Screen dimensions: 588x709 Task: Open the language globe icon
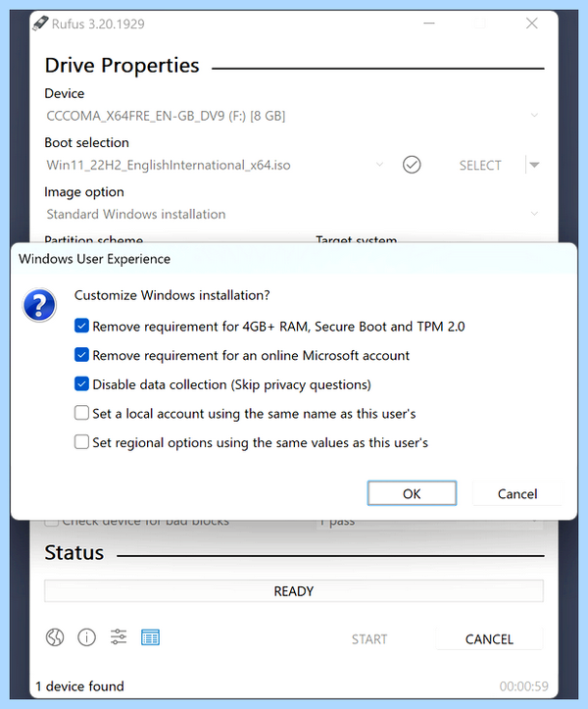click(x=55, y=637)
